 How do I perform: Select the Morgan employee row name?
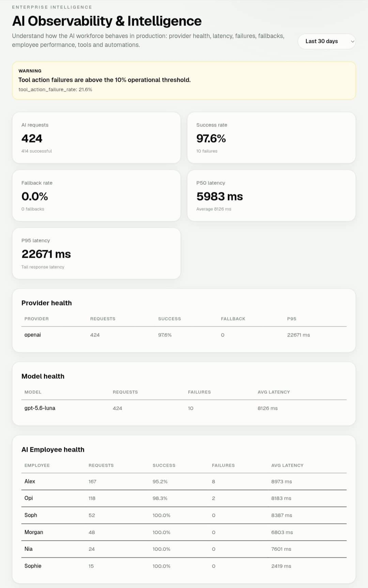point(34,532)
